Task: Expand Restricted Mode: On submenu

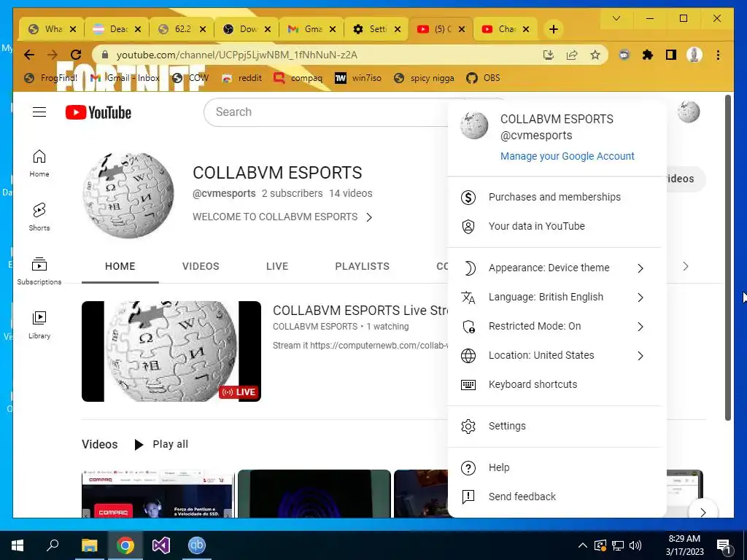Action: (554, 326)
